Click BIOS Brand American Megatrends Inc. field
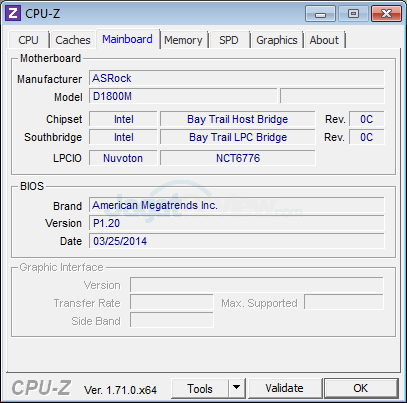Image resolution: width=407 pixels, height=403 pixels. [x=237, y=205]
